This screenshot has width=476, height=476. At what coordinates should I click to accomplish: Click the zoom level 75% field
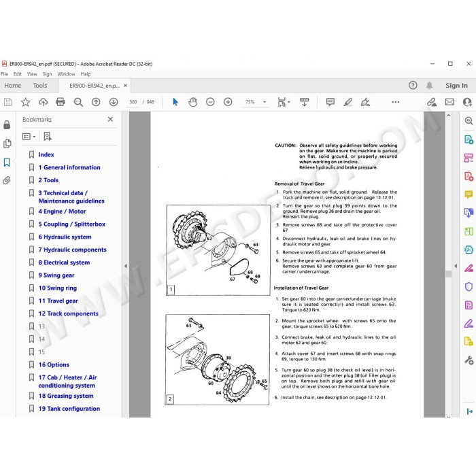pyautogui.click(x=250, y=102)
